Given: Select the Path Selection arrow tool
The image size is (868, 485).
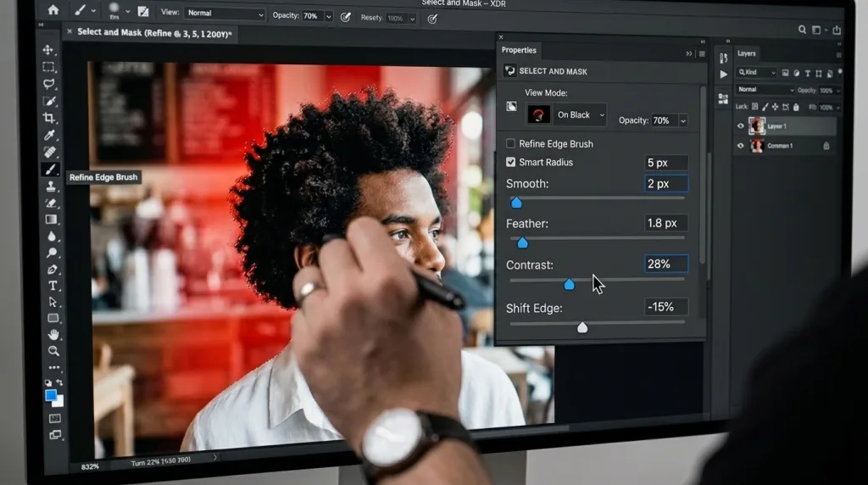Looking at the screenshot, I should tap(53, 303).
